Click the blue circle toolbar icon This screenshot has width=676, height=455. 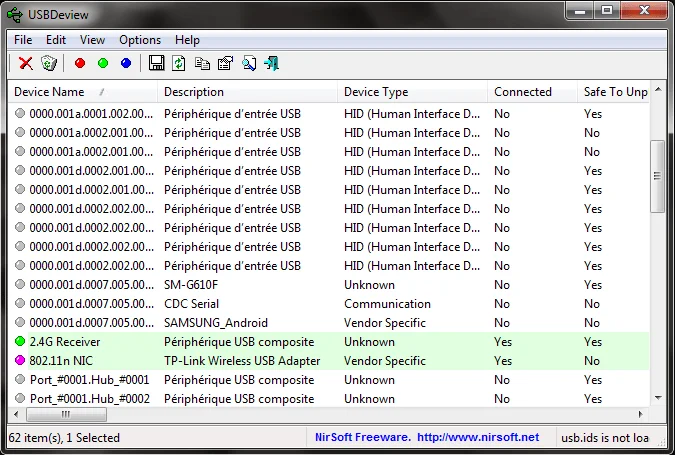click(126, 64)
